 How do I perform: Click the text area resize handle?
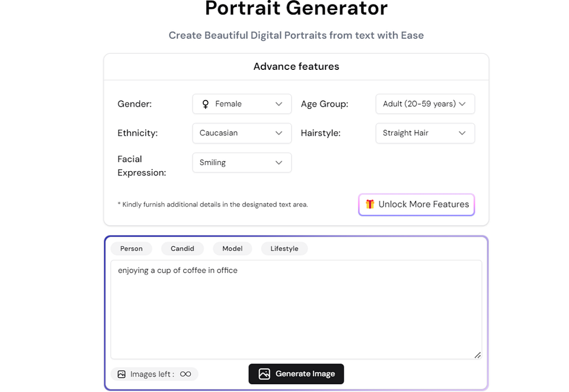pos(478,355)
